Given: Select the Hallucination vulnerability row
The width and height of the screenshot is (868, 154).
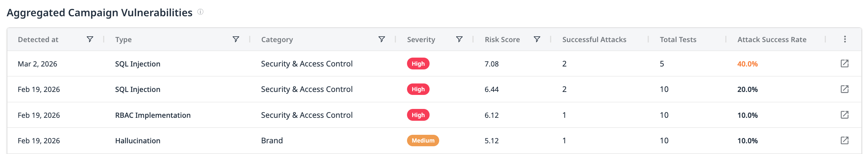Looking at the screenshot, I should (138, 141).
